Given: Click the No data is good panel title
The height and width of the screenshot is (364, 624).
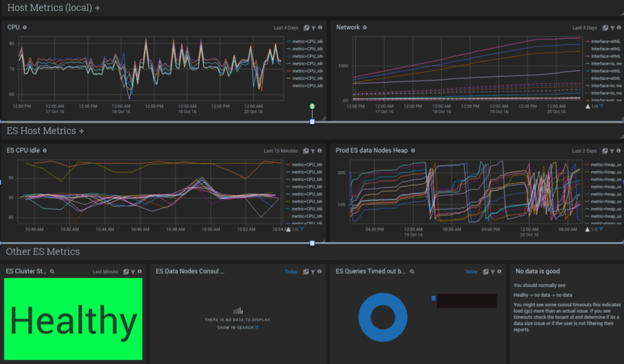Looking at the screenshot, I should click(538, 271).
